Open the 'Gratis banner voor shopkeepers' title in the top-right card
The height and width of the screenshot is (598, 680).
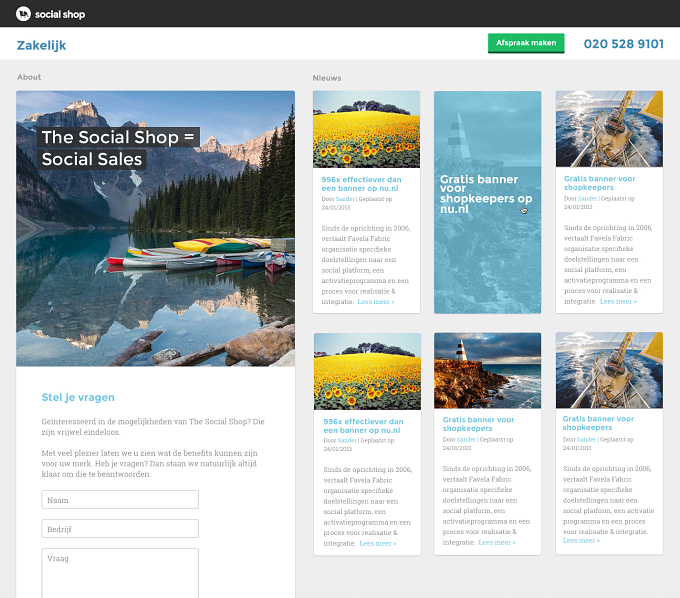coord(599,183)
